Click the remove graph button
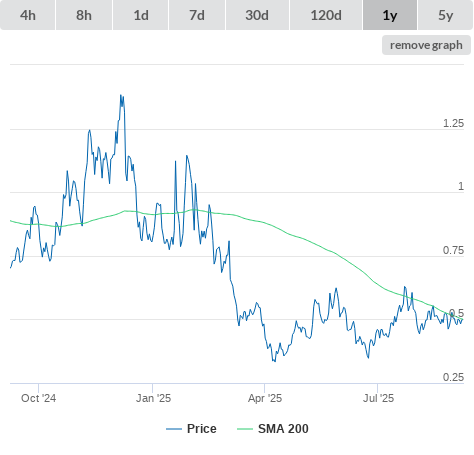This screenshot has height=455, width=474. (x=426, y=45)
